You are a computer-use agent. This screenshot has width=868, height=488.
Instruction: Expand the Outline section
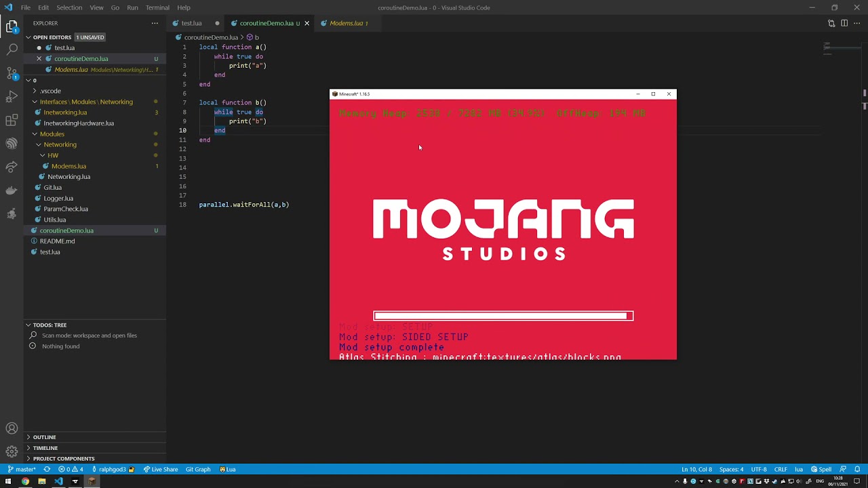tap(94, 437)
